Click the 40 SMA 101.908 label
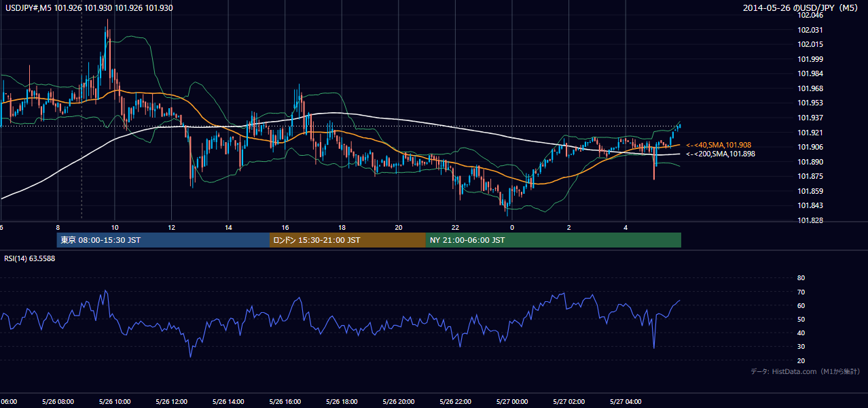The height and width of the screenshot is (408, 868). pos(719,145)
